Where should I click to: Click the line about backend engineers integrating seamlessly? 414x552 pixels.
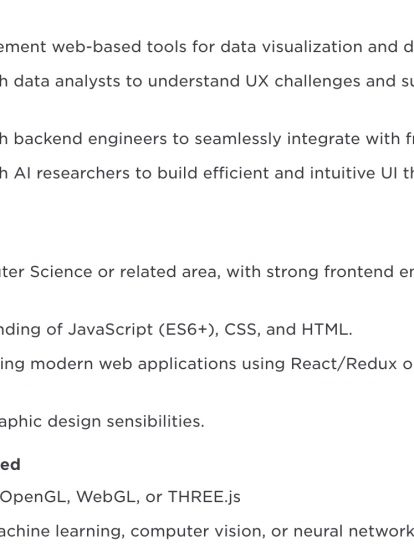[x=207, y=139]
